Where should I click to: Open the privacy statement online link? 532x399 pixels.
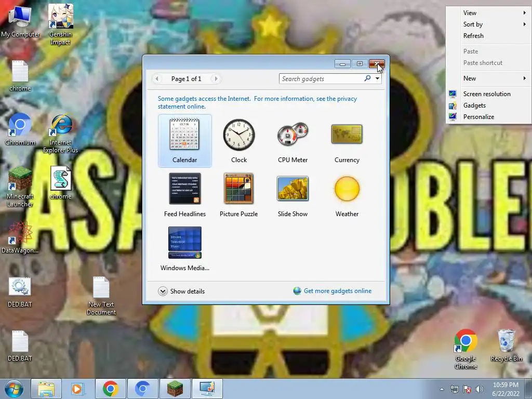(257, 102)
